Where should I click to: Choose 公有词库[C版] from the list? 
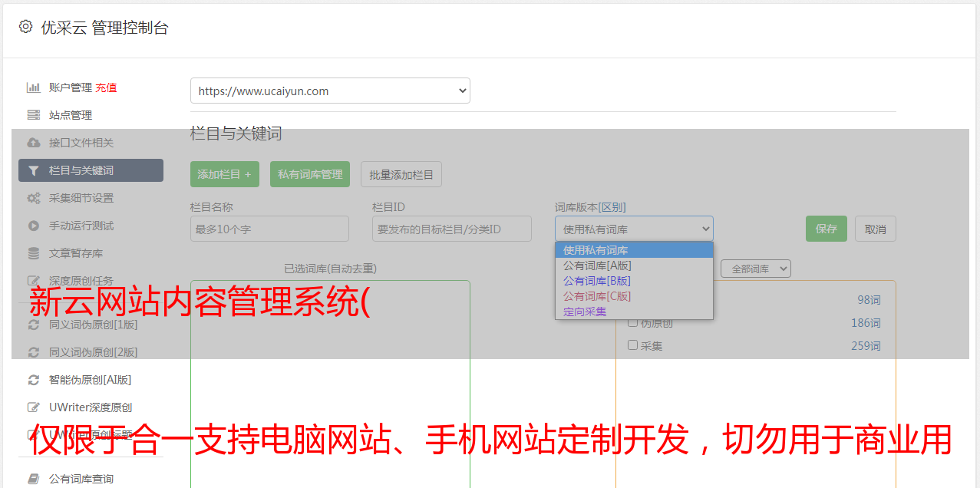click(634, 296)
